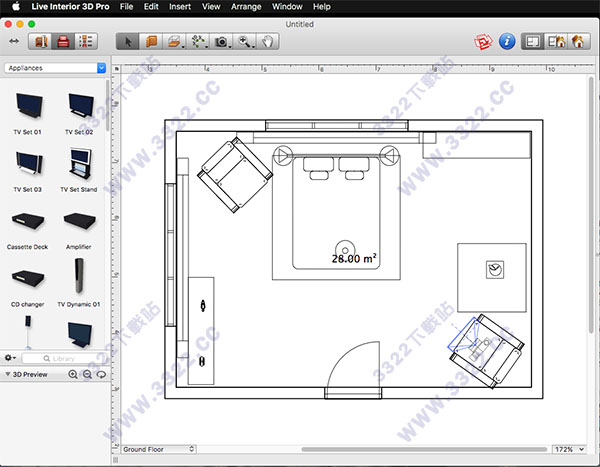Select the TV Set 01 thumbnail

[x=28, y=107]
